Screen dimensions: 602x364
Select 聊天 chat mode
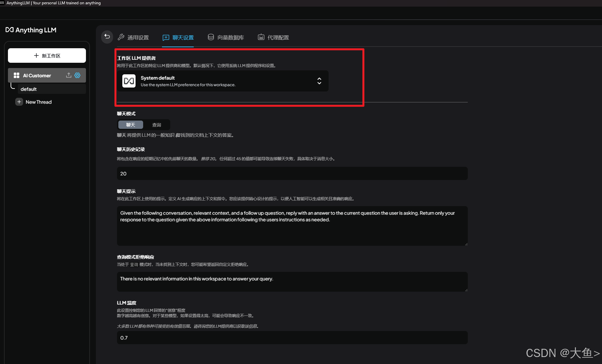pos(131,125)
